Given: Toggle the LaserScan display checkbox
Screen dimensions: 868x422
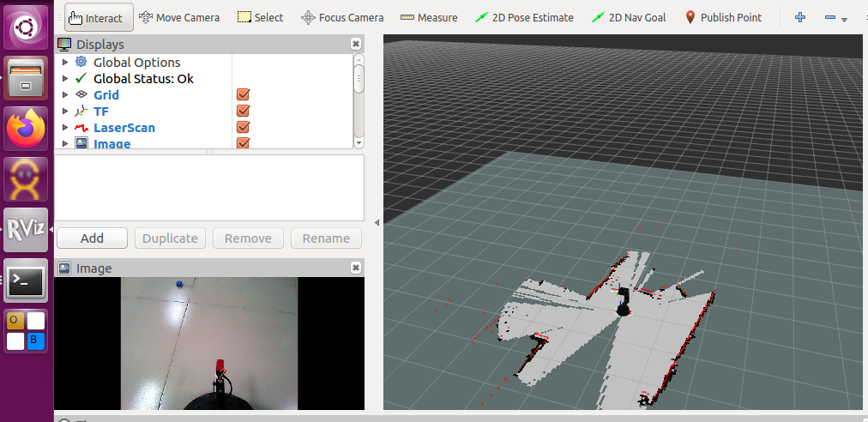Looking at the screenshot, I should tap(243, 128).
